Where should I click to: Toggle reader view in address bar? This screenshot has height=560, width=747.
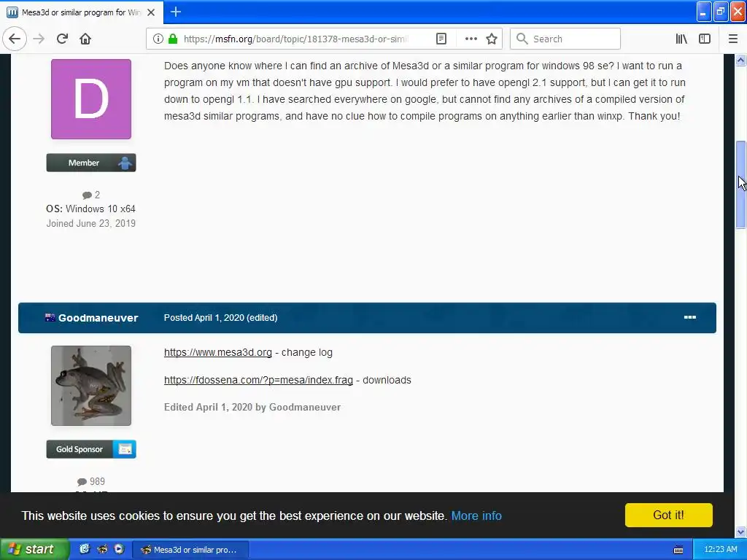pyautogui.click(x=441, y=39)
